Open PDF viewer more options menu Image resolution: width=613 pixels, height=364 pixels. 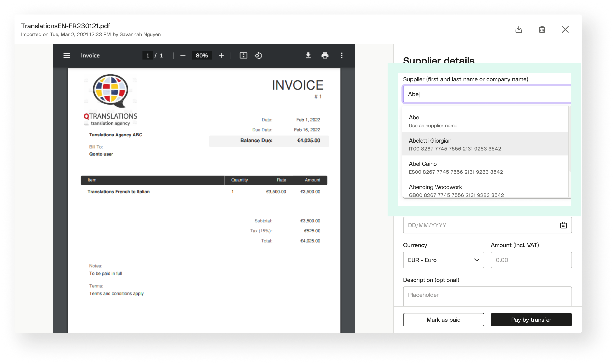pyautogui.click(x=341, y=55)
